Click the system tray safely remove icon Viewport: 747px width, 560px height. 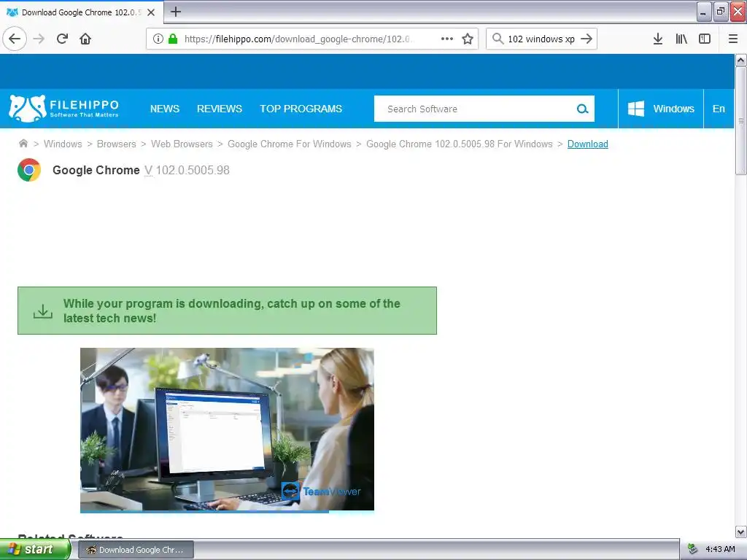tap(693, 550)
